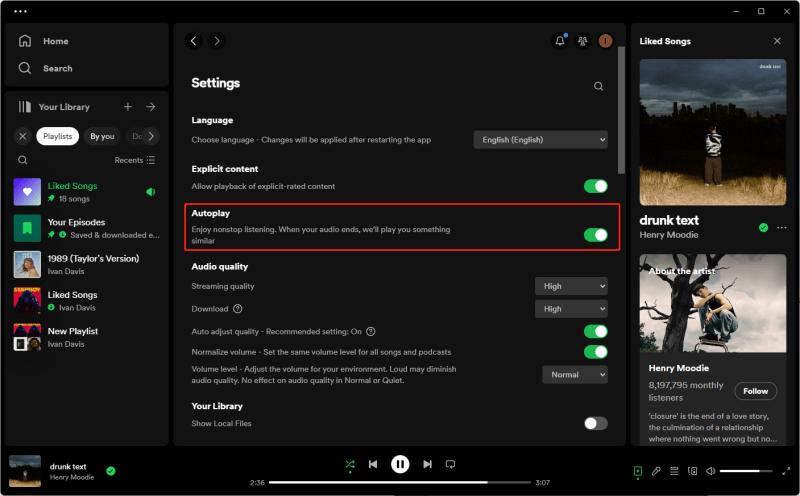Open 1989 (Taylor's Version) playlist
This screenshot has width=800, height=496.
click(x=86, y=264)
